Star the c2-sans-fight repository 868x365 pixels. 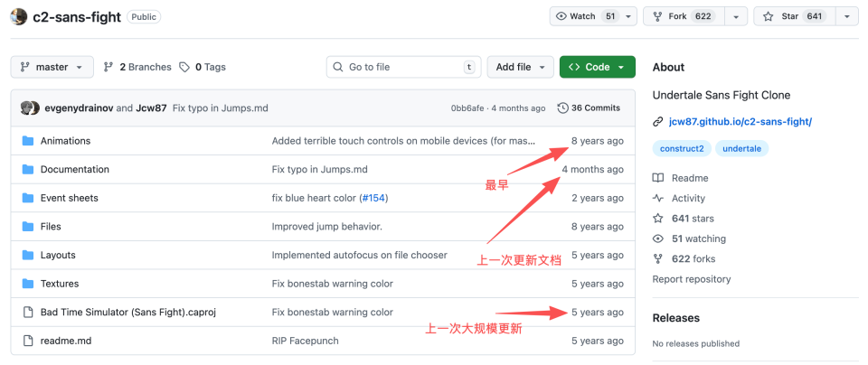point(792,16)
